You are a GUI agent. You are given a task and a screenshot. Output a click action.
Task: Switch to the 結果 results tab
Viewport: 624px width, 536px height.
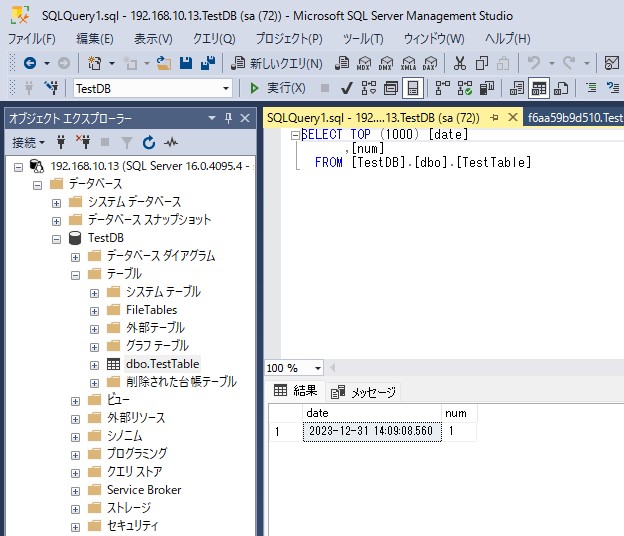click(x=296, y=391)
